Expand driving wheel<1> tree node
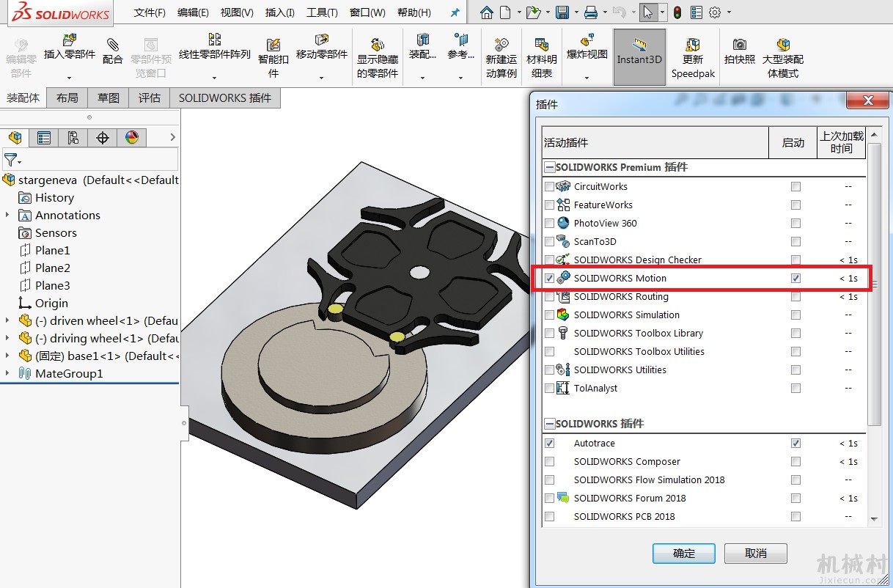The image size is (893, 588). pyautogui.click(x=7, y=338)
